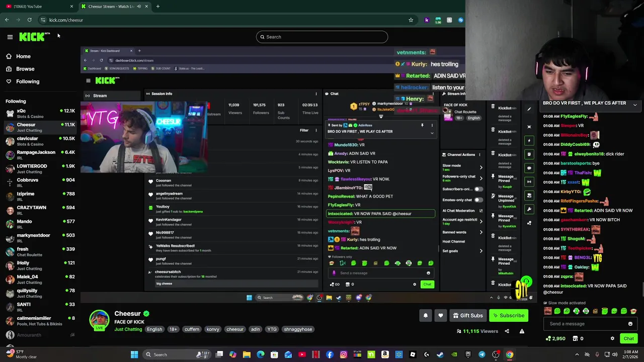Open new browser tab with plus
This screenshot has width=644, height=362.
(x=157, y=7)
